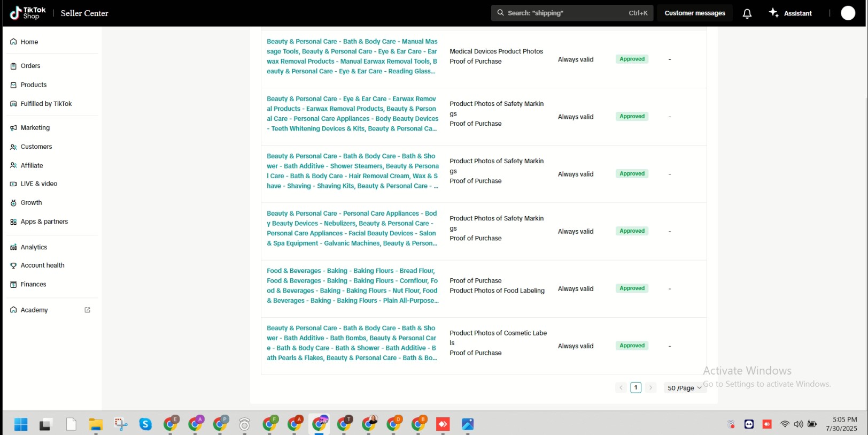Go to the previous page arrow
Screen dimensions: 868x435
(x=621, y=388)
